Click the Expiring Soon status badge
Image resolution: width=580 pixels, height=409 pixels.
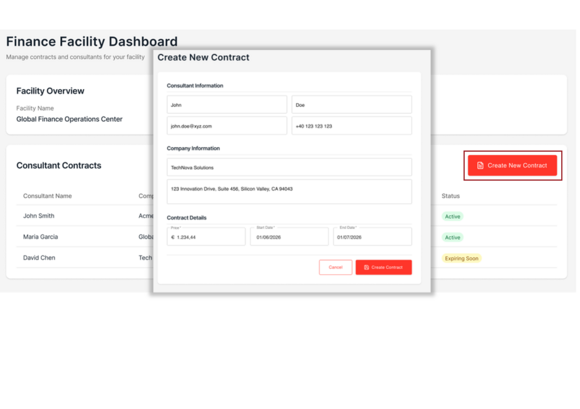pos(461,258)
